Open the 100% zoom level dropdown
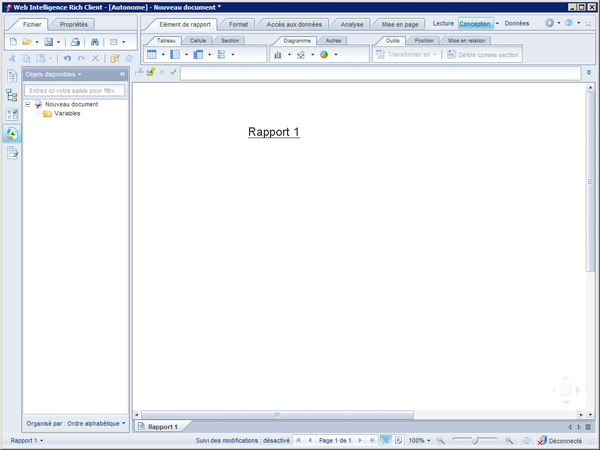The image size is (600, 450). pyautogui.click(x=422, y=440)
